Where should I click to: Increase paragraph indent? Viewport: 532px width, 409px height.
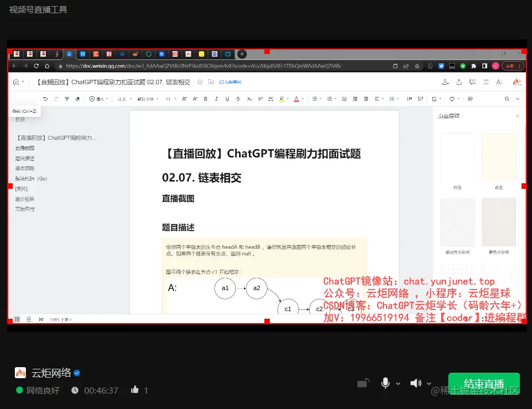tap(366, 99)
